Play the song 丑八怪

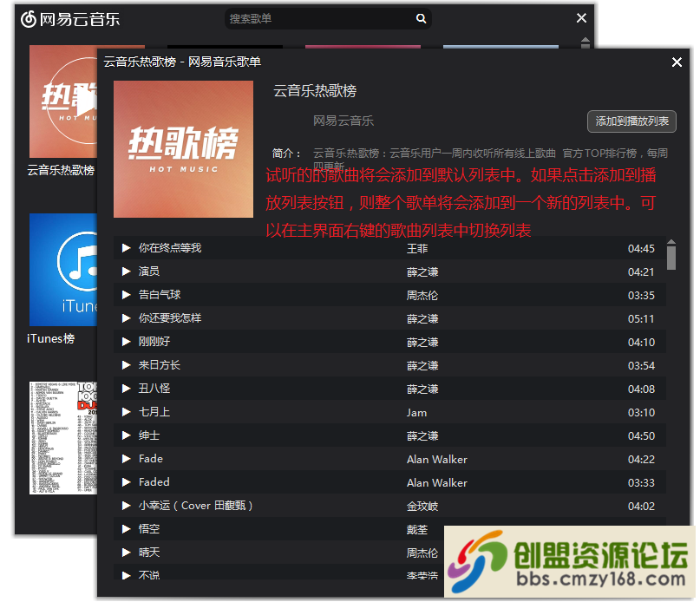pos(127,389)
